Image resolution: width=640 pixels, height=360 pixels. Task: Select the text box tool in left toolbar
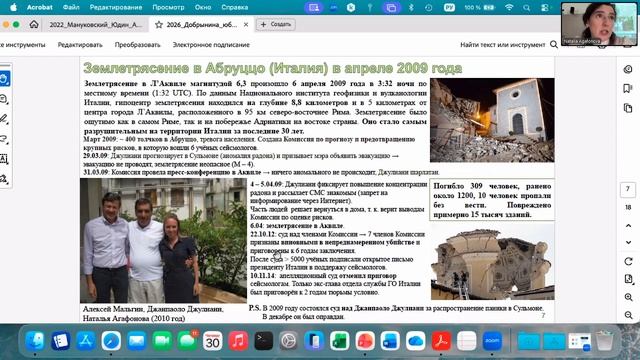4,159
